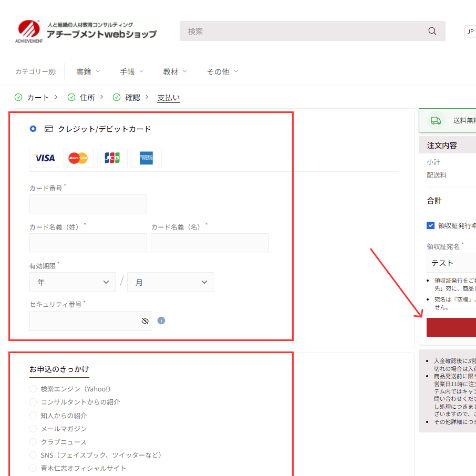
Task: Click the 領収証宛名 field containing テスト
Action: (451, 263)
